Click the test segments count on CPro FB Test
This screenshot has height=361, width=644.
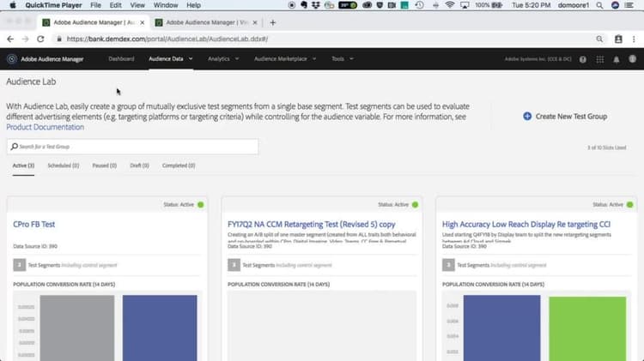click(19, 265)
